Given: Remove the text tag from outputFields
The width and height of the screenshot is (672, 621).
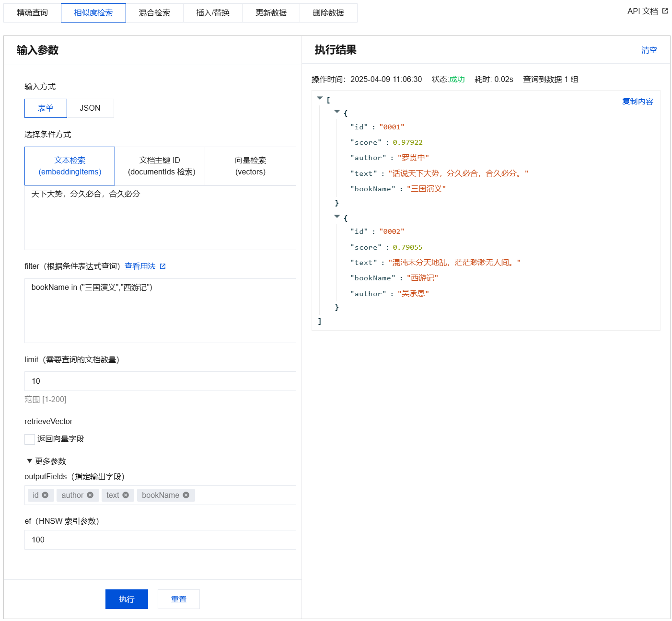Looking at the screenshot, I should click(x=126, y=495).
